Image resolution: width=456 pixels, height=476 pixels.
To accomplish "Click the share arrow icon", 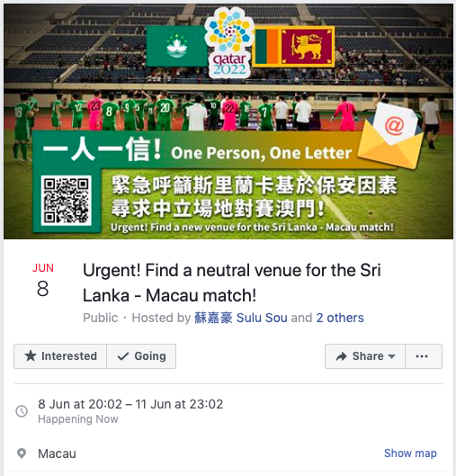I will 341,356.
